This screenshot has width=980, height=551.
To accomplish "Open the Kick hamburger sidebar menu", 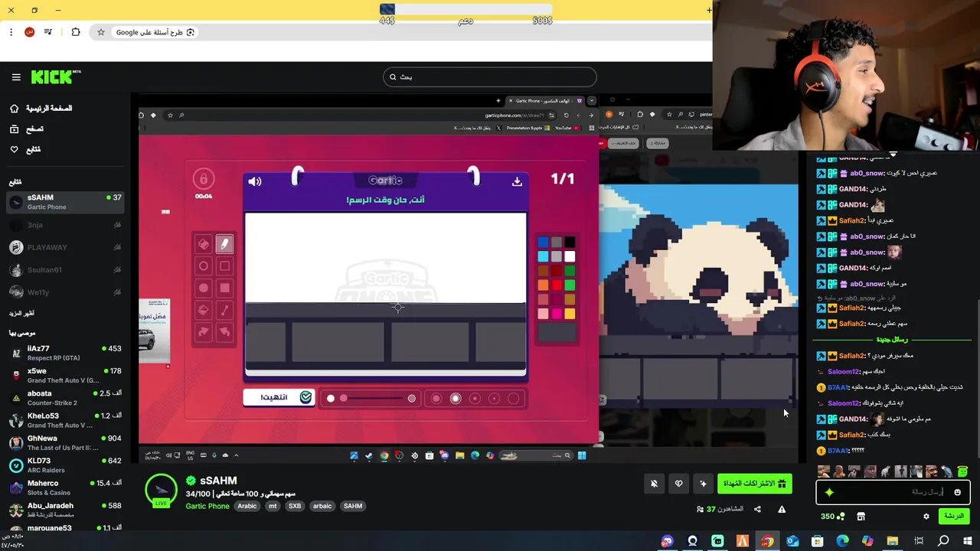I will [16, 77].
